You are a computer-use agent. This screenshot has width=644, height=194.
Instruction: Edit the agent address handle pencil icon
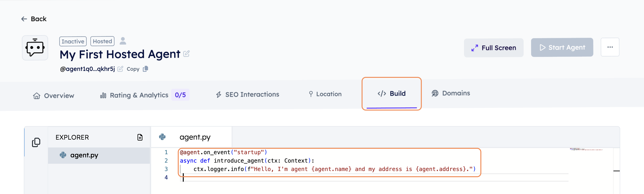tap(120, 69)
